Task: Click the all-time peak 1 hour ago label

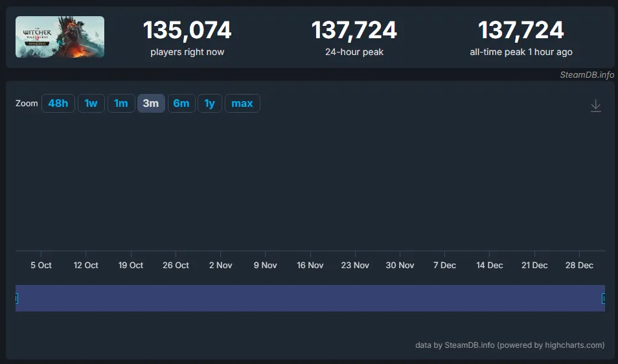Action: pos(521,52)
